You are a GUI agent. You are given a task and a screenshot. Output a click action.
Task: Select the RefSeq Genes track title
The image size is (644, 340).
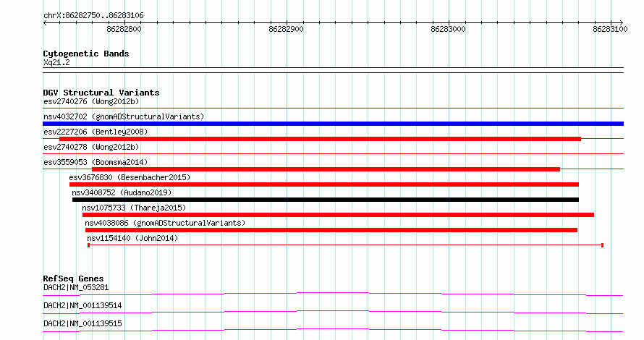point(73,279)
